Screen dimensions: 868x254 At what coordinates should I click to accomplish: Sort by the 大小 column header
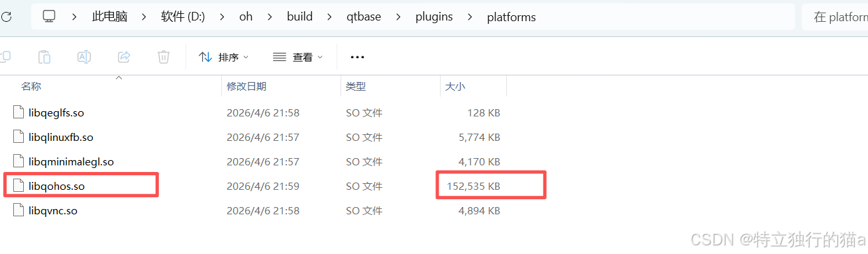click(x=455, y=86)
